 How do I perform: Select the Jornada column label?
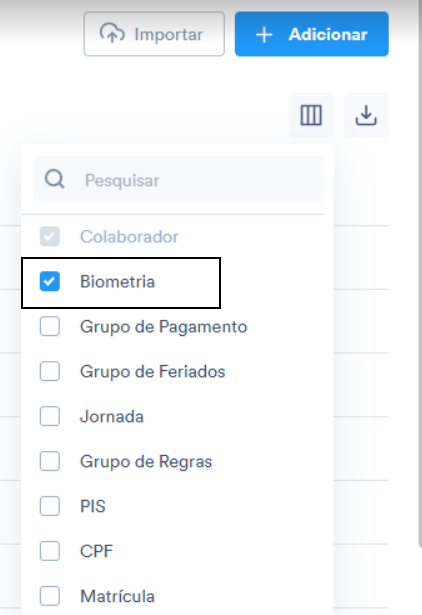112,417
